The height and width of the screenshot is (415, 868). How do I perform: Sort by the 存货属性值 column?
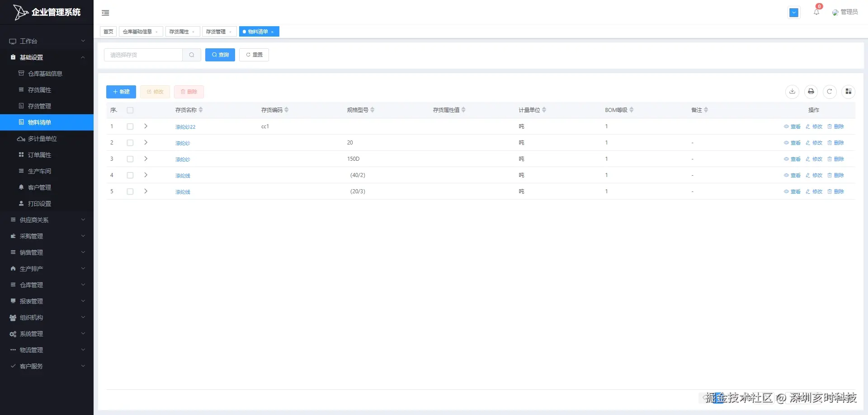[x=463, y=110]
